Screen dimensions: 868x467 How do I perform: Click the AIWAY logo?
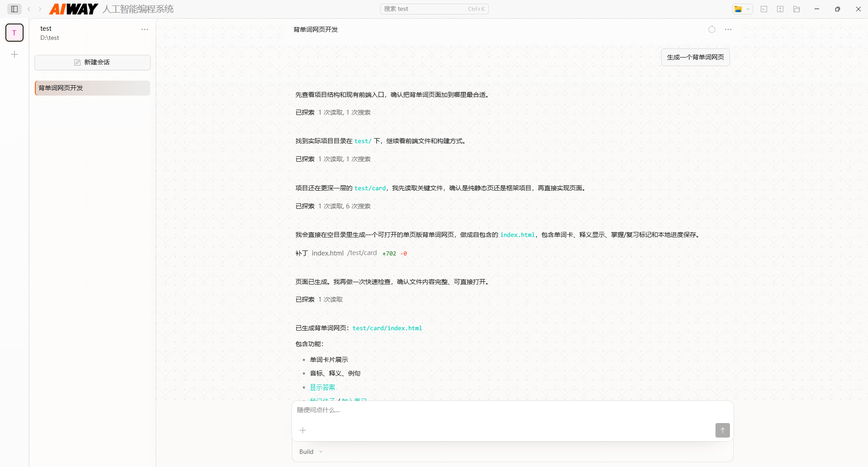tap(73, 9)
